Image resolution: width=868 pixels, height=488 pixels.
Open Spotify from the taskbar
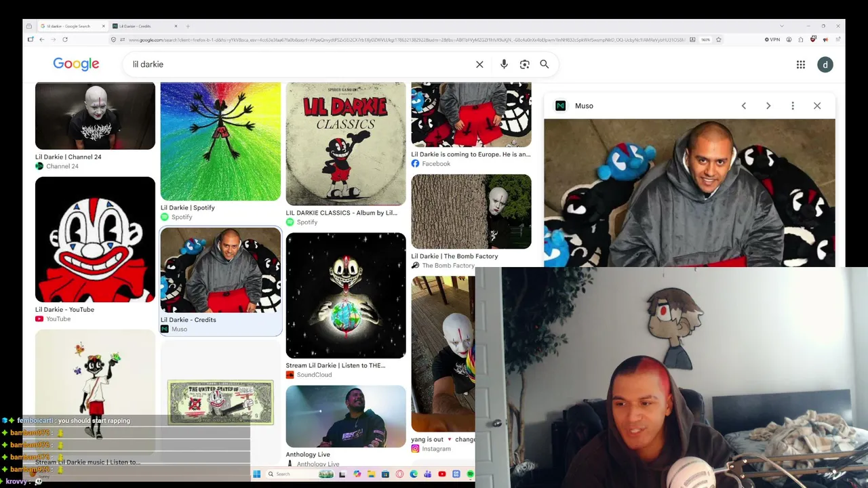tap(470, 474)
